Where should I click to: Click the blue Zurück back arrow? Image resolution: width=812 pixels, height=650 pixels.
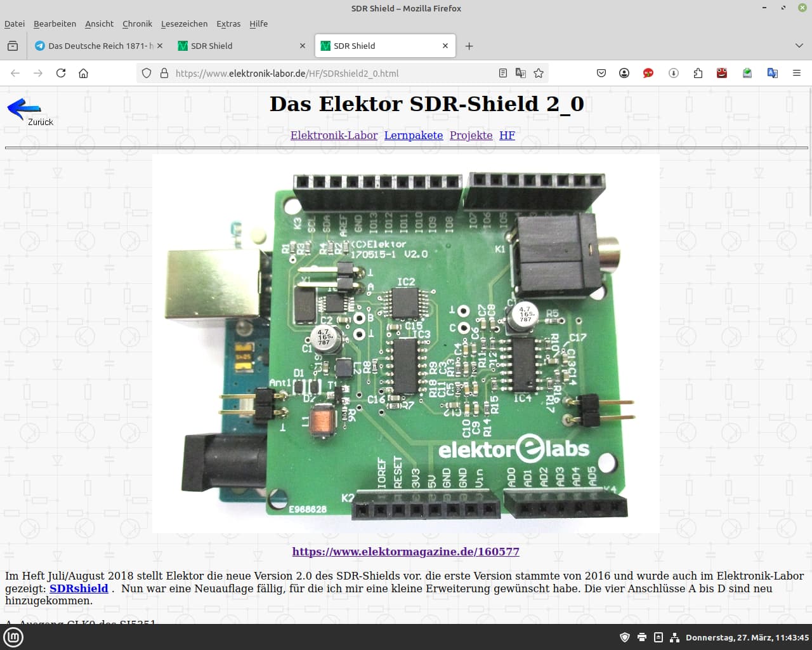(x=24, y=109)
